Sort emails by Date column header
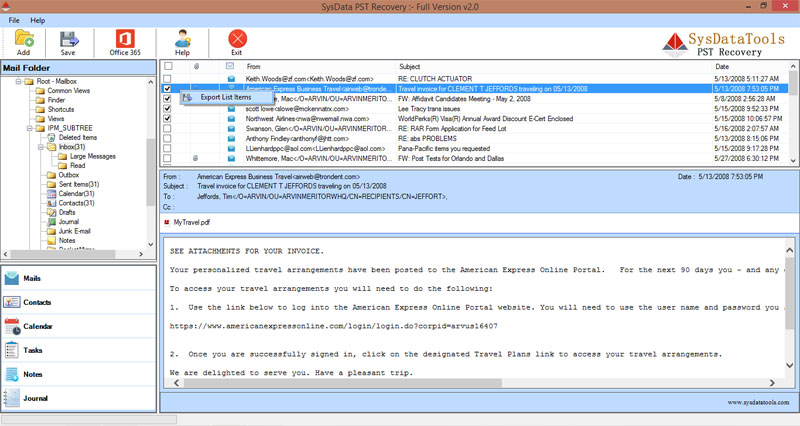Image resolution: width=800 pixels, height=426 pixels. (750, 66)
